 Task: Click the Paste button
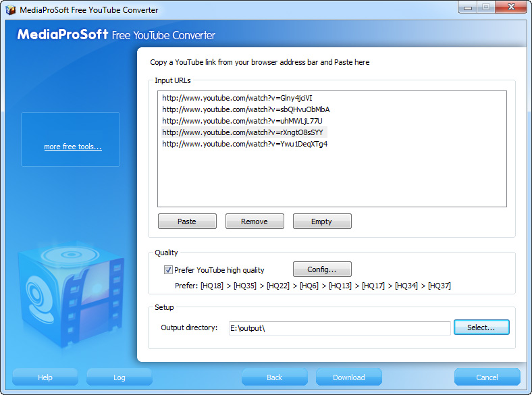pyautogui.click(x=187, y=221)
